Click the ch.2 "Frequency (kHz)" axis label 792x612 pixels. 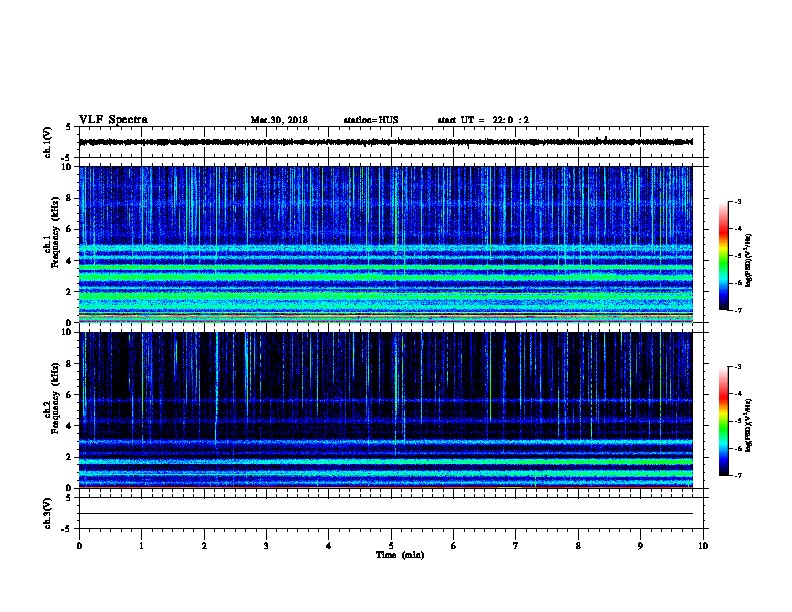click(55, 398)
